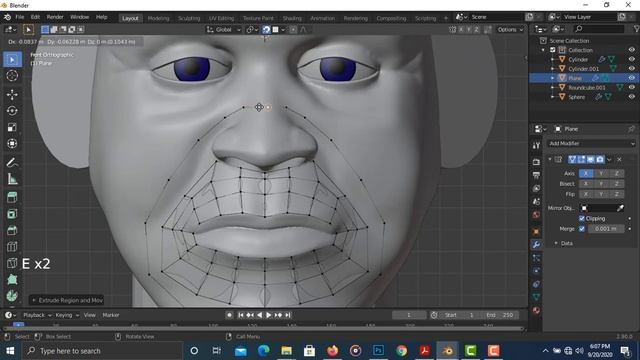Choose the Bevel tool

click(x=12, y=230)
